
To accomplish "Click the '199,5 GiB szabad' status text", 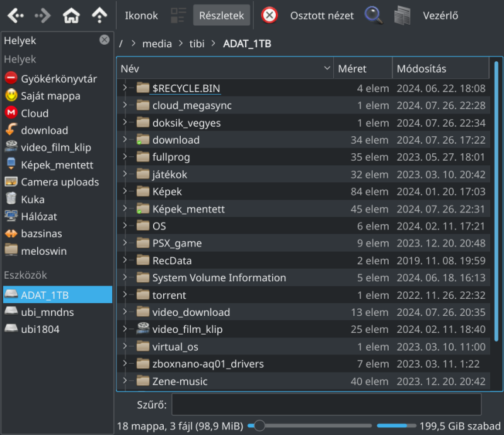I will tap(460, 426).
